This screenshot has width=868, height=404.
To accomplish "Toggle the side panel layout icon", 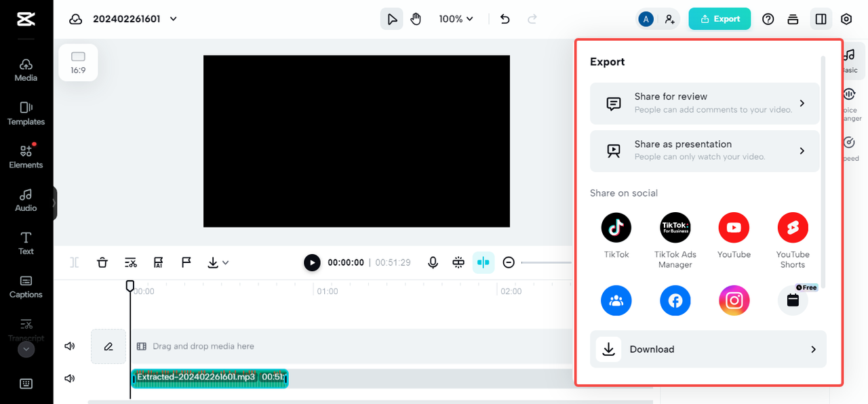I will pyautogui.click(x=821, y=19).
